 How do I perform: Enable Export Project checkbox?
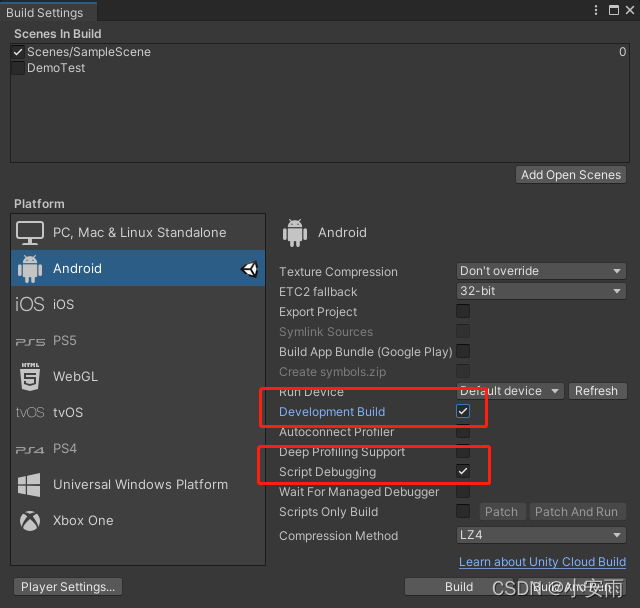[x=463, y=311]
